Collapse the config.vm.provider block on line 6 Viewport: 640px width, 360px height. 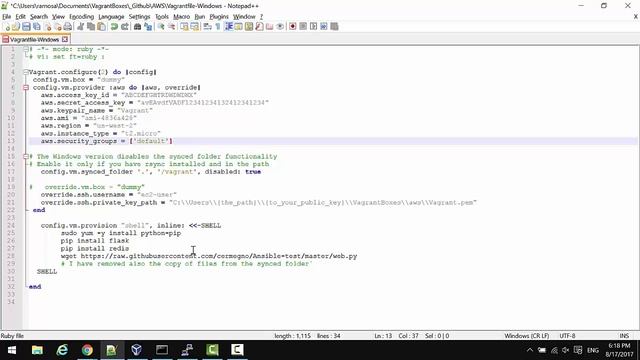point(26,87)
